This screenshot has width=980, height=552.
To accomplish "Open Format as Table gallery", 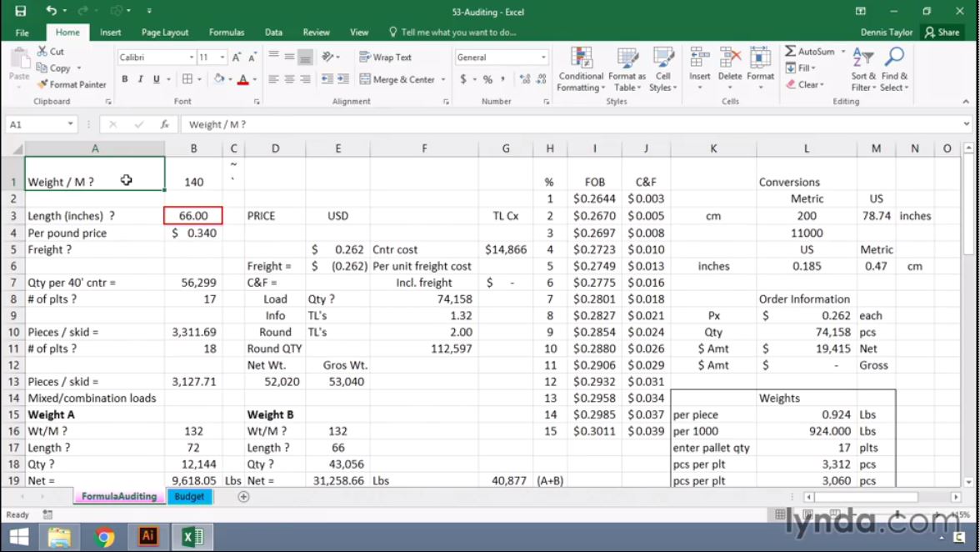I will click(x=627, y=69).
